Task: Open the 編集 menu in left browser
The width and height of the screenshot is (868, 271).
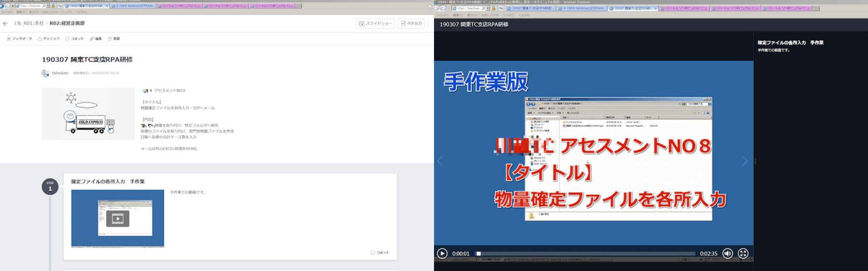Action: click(x=20, y=12)
